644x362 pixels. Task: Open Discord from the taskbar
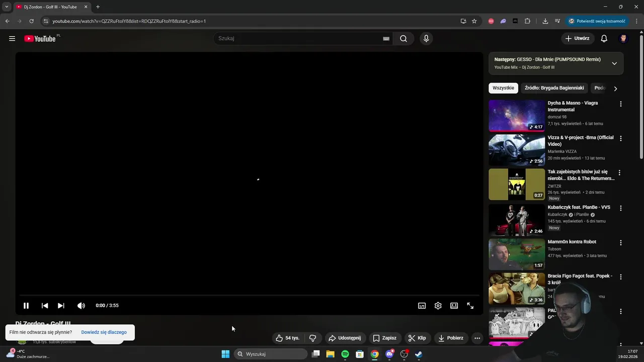click(389, 354)
